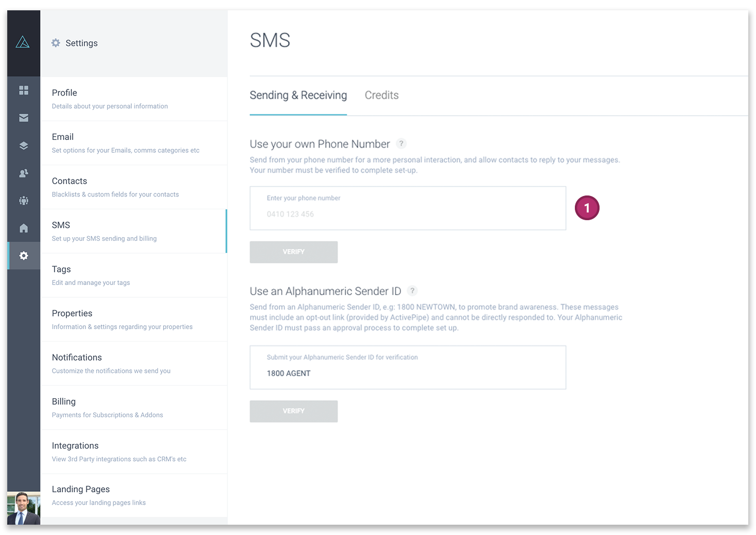
Task: Verify the 1800 AGENT sender ID
Action: point(293,411)
